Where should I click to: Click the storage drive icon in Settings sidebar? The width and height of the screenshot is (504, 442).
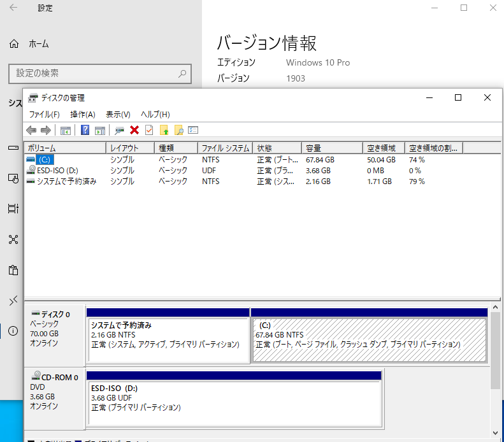click(x=13, y=148)
